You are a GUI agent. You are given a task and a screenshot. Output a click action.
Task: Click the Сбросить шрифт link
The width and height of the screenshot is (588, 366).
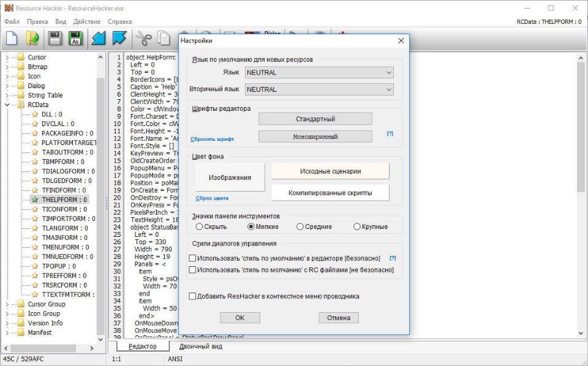pyautogui.click(x=213, y=139)
